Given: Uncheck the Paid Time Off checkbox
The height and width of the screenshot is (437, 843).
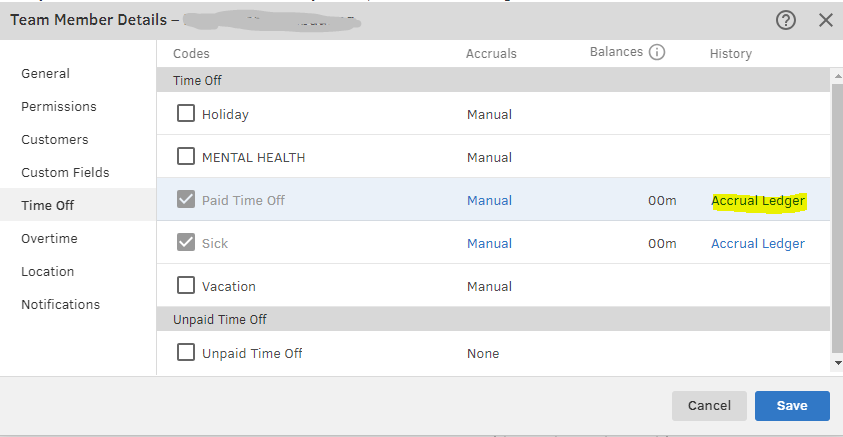Looking at the screenshot, I should [186, 200].
